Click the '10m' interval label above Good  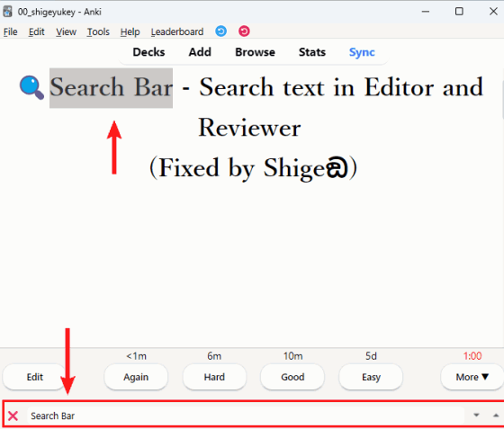point(292,356)
